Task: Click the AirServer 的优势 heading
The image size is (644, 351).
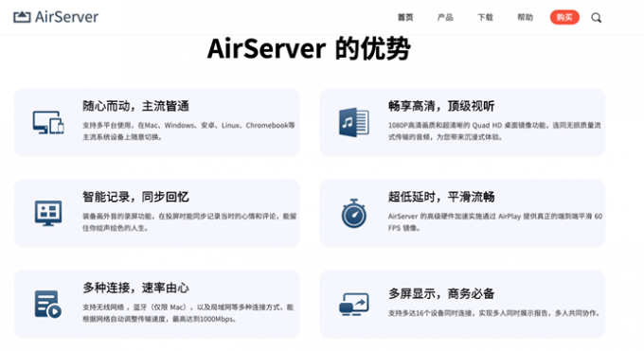Action: pyautogui.click(x=309, y=48)
